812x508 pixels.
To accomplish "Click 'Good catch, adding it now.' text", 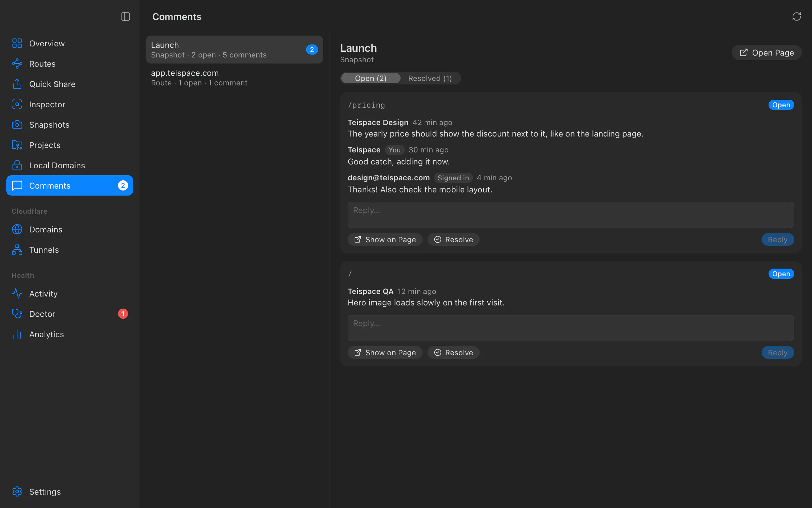I will (x=399, y=162).
